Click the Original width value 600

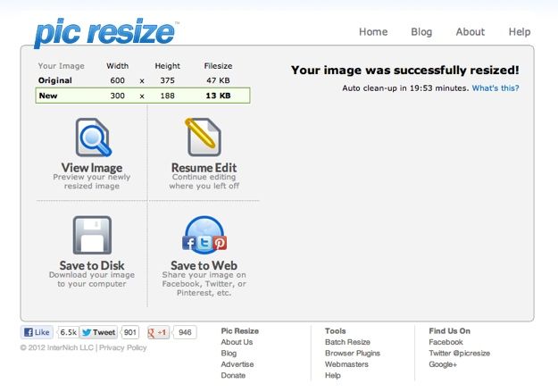117,80
